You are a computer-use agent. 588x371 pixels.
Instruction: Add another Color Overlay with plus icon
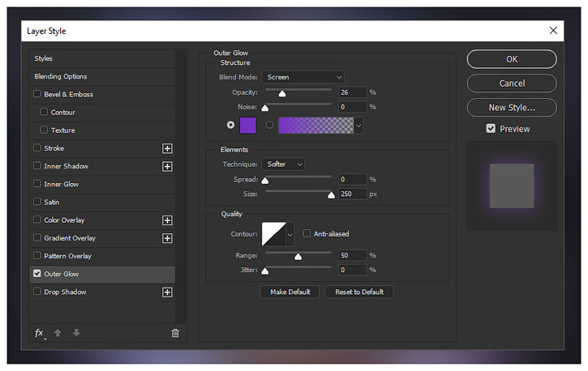[x=167, y=220]
